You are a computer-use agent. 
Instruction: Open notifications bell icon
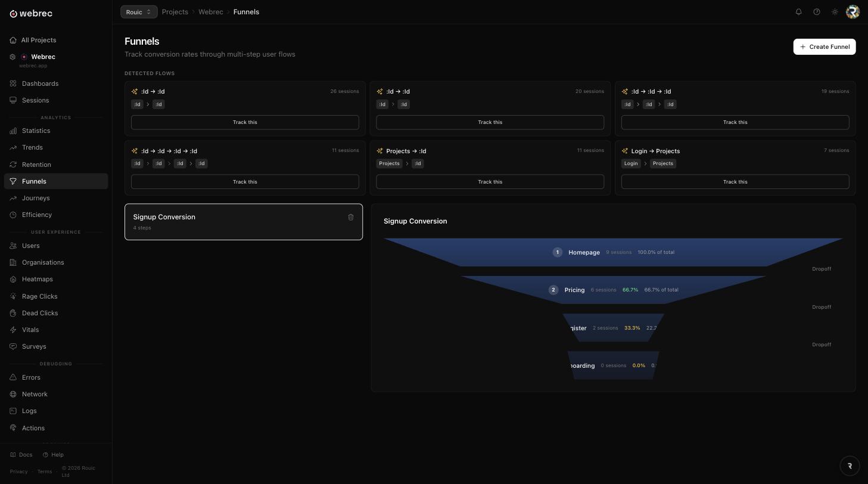click(x=799, y=12)
